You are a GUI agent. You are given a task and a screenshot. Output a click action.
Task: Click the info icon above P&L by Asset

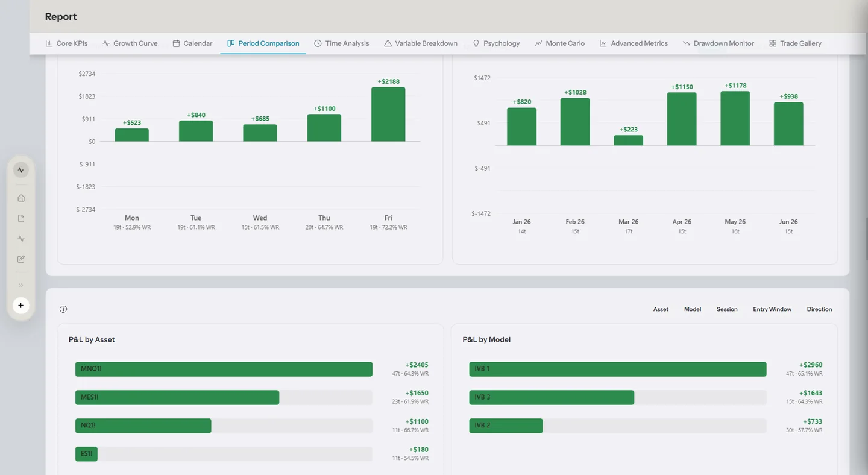[x=63, y=309]
